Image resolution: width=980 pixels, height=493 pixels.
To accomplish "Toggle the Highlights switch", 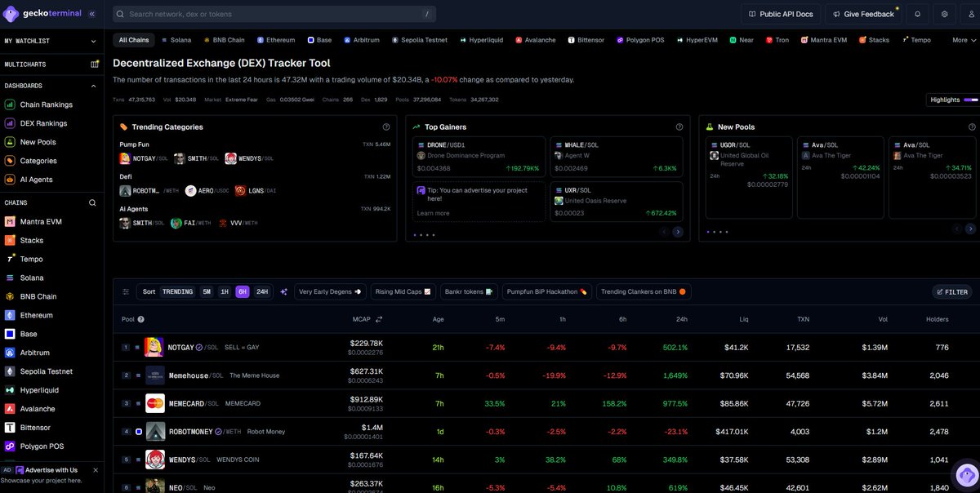I will [x=970, y=100].
